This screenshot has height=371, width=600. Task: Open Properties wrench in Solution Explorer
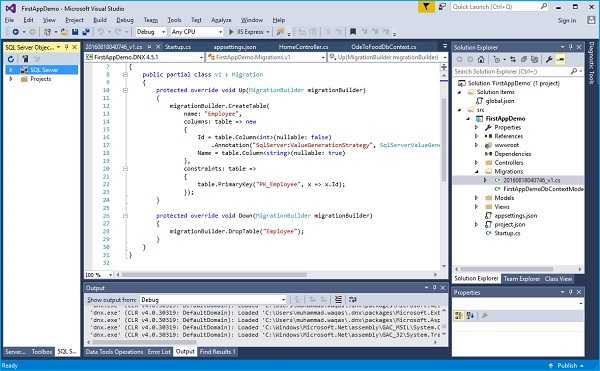point(549,59)
